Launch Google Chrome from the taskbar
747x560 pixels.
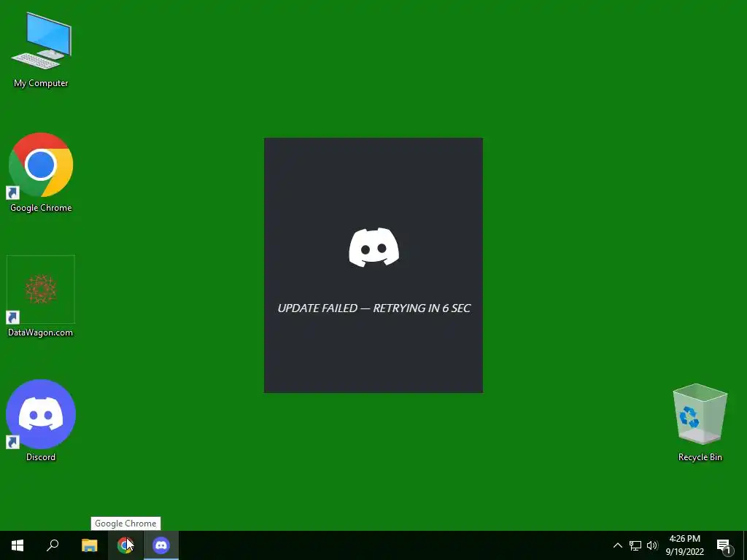pos(125,545)
